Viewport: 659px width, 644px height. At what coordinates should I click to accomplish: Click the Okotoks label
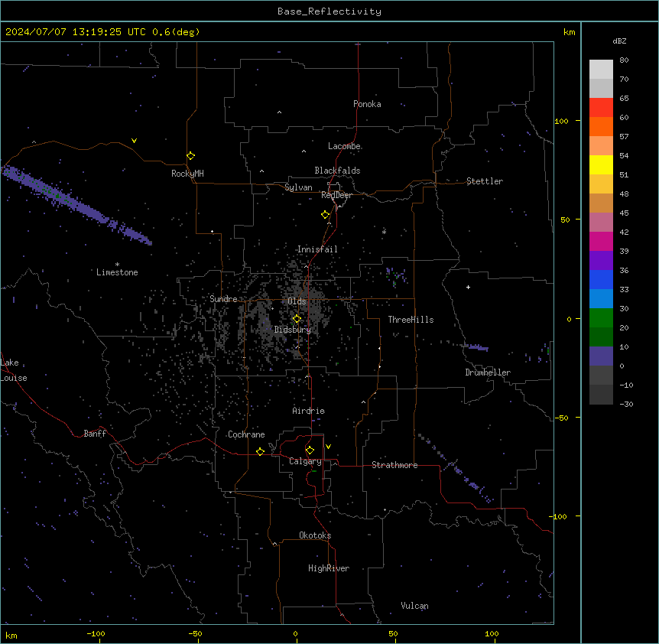(x=315, y=535)
